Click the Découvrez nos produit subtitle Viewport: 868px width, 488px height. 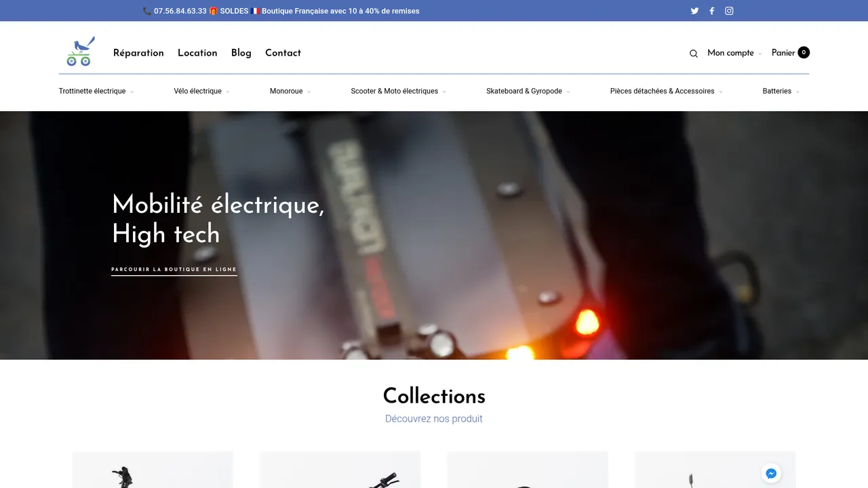434,419
